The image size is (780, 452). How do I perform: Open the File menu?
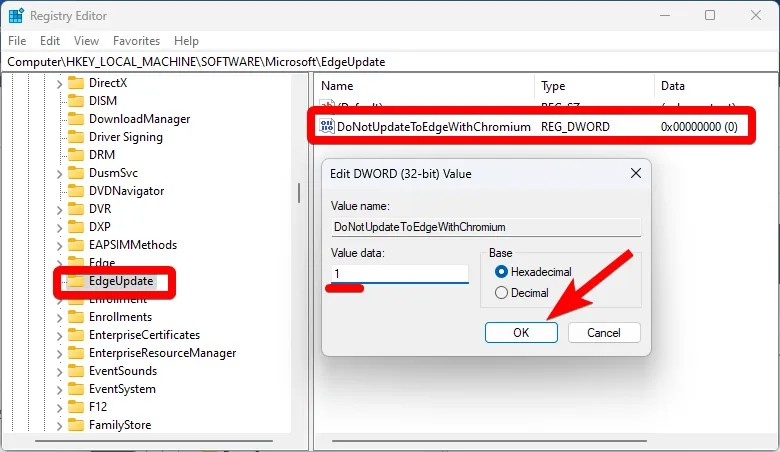tap(17, 41)
